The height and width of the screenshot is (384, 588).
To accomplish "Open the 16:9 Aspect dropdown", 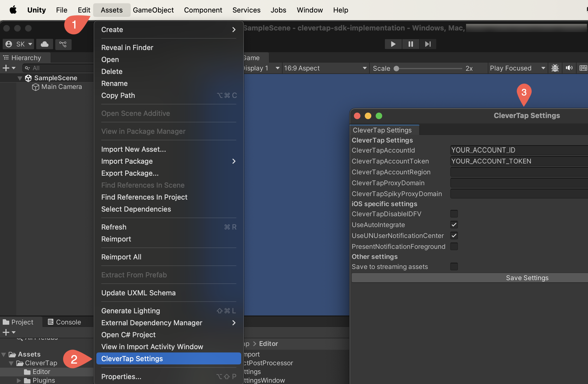I will (x=326, y=68).
